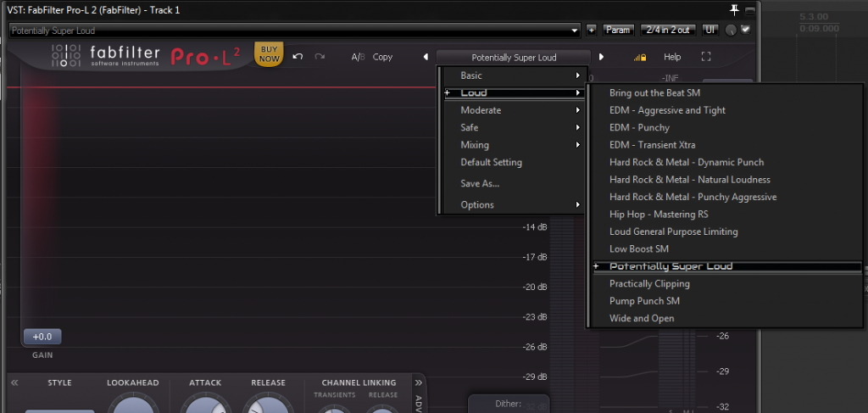The width and height of the screenshot is (868, 413).
Task: Select Practically Clipping preset
Action: pos(726,283)
